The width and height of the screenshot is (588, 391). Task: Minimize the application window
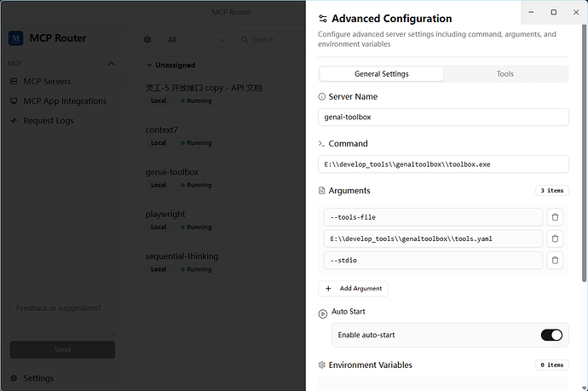click(531, 13)
